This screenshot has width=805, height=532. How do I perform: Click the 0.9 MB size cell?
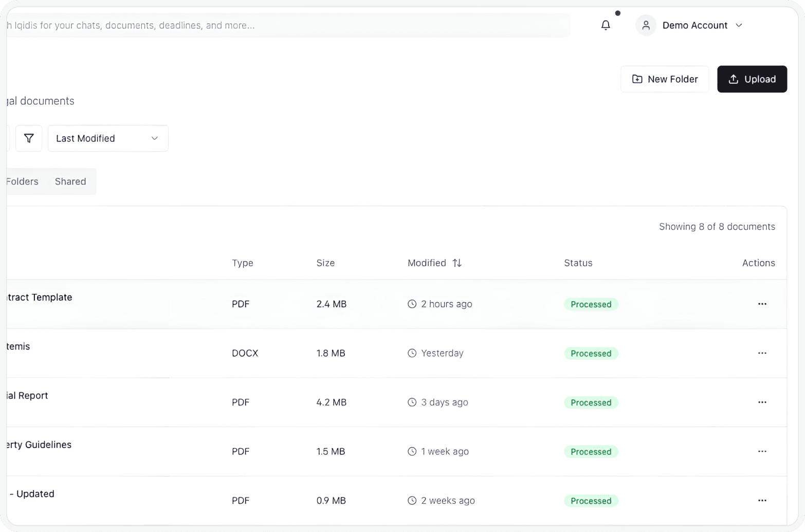331,500
